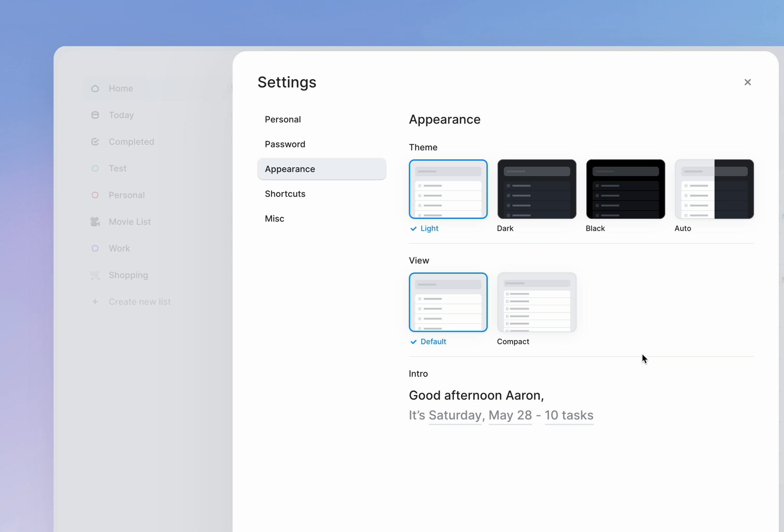Viewport: 784px width, 532px height.
Task: Click Create new list
Action: [x=140, y=301]
